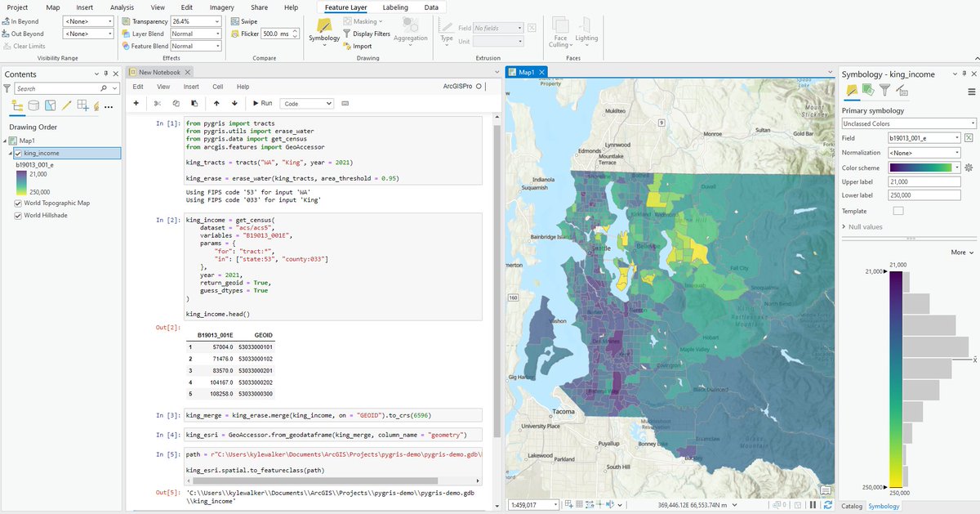This screenshot has height=514, width=980.
Task: Copy the selected notebook cell
Action: tap(176, 104)
